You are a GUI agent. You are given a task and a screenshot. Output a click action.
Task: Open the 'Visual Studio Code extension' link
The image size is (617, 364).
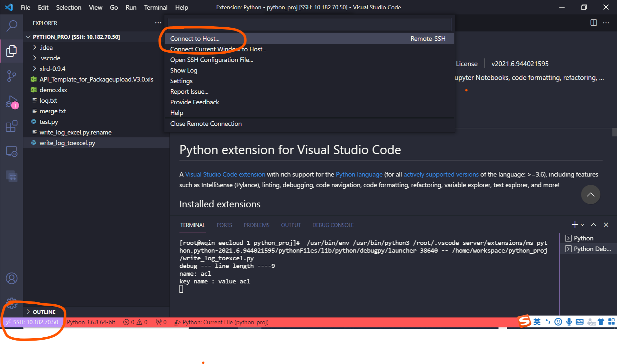225,174
